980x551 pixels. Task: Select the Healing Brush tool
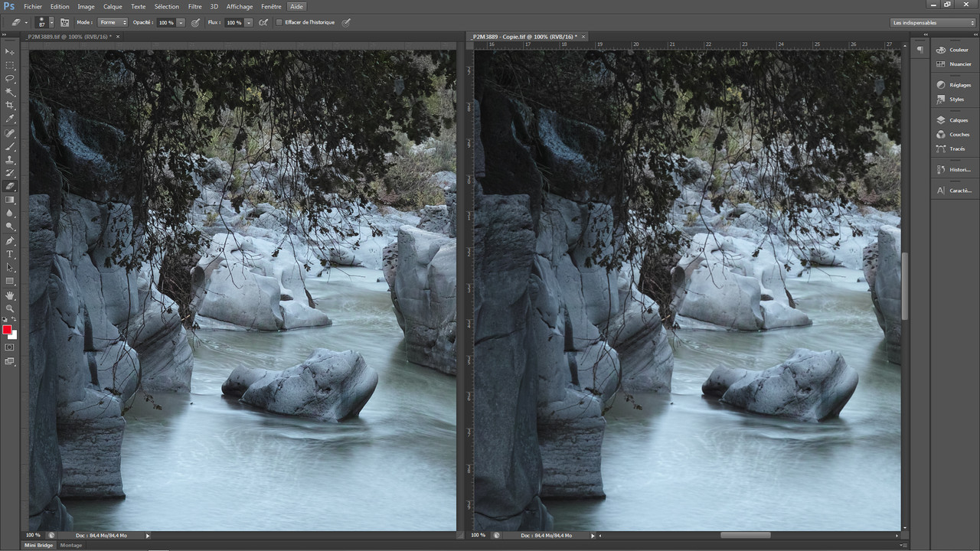click(x=10, y=133)
